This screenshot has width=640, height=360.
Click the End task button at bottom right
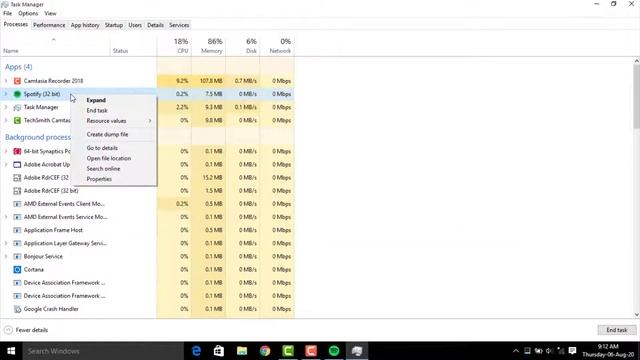(x=617, y=330)
